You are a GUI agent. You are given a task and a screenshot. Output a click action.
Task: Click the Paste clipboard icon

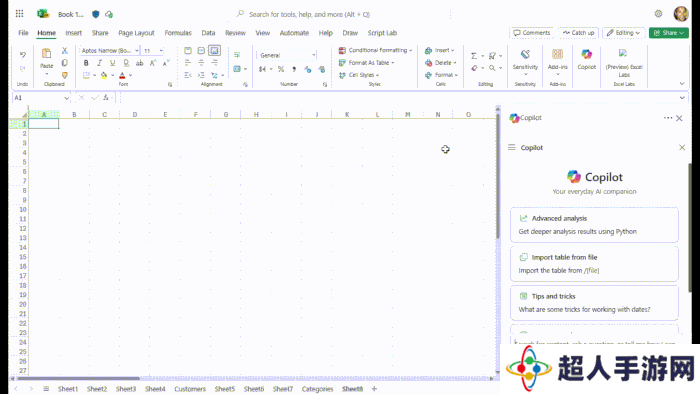46,54
